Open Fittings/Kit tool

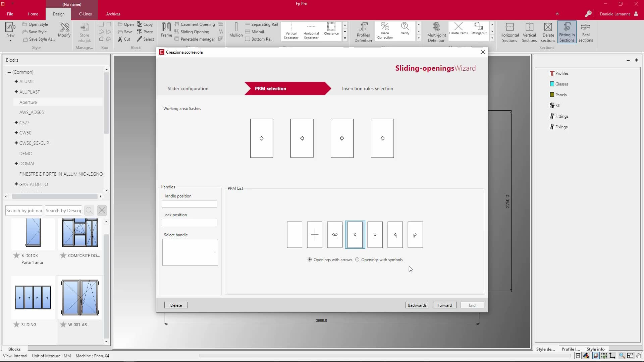point(478,29)
